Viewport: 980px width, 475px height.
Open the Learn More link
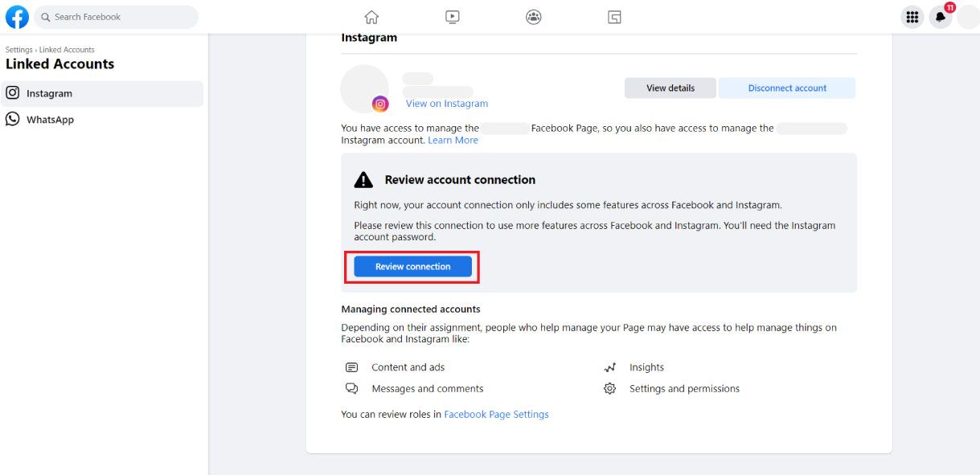(453, 140)
